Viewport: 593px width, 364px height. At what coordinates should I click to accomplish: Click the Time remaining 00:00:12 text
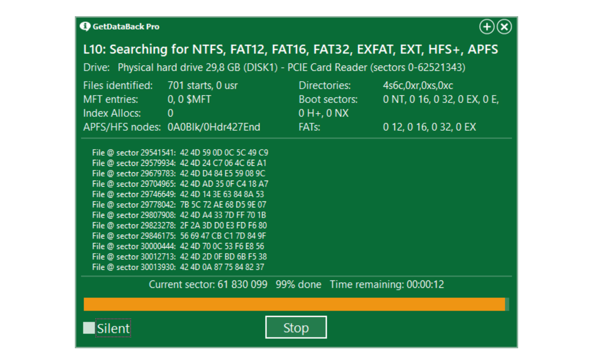(387, 285)
